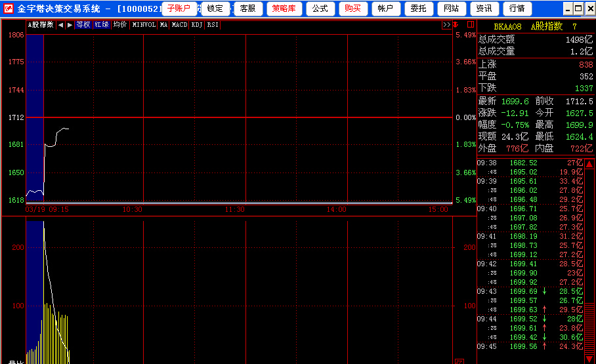596x364 pixels.
Task: Click the app logo icon in title bar
Action: (x=8, y=9)
